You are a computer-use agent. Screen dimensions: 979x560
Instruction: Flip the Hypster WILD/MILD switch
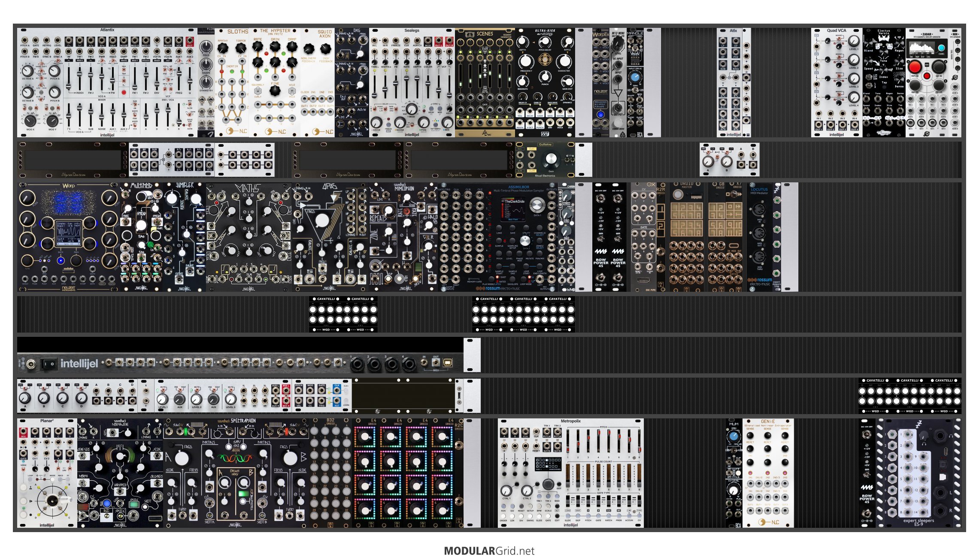click(x=292, y=91)
